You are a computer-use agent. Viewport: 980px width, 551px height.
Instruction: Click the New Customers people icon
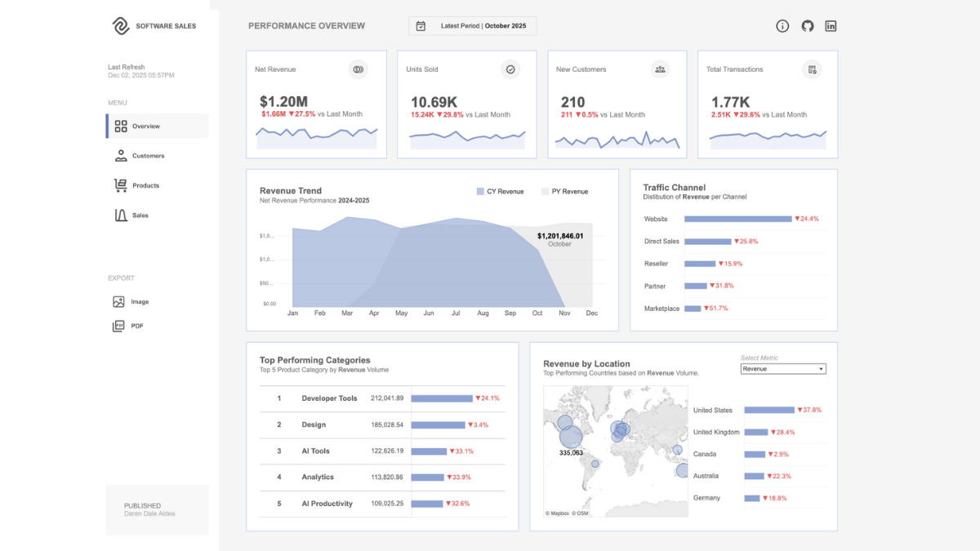tap(660, 69)
